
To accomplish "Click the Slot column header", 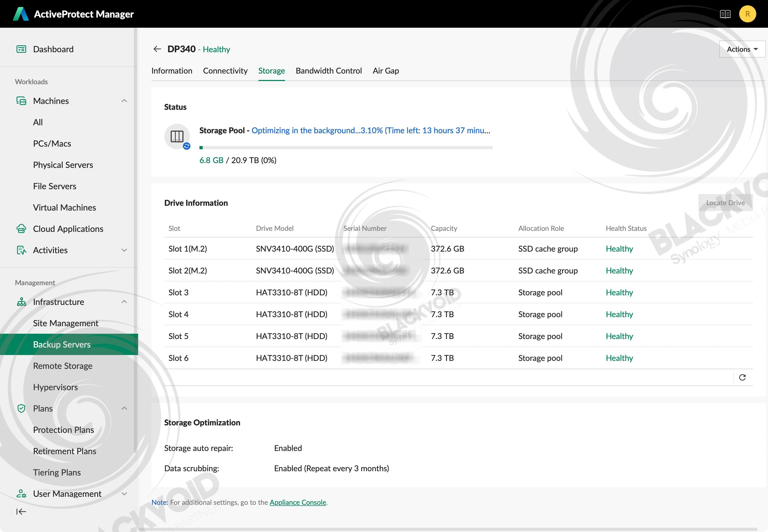I will tap(174, 229).
